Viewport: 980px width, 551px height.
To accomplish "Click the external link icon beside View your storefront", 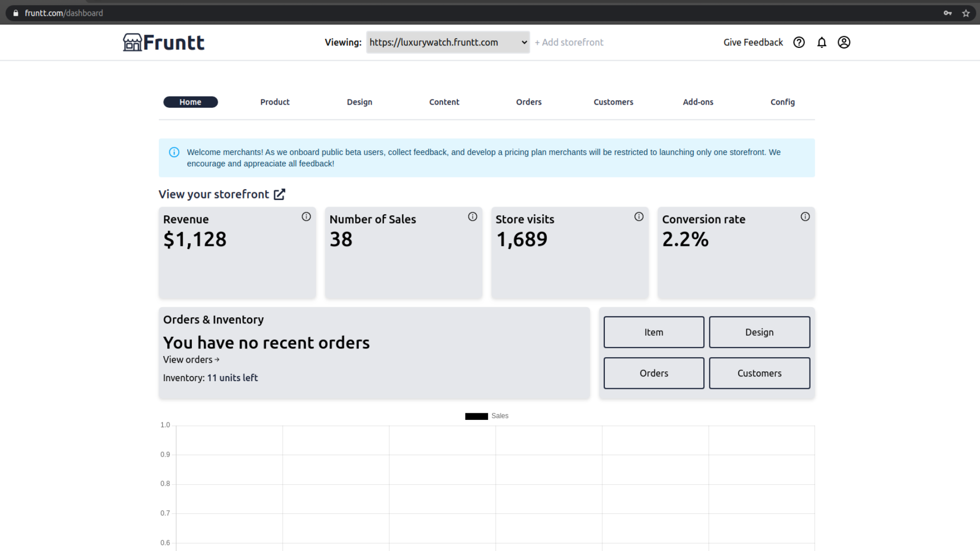I will (x=279, y=194).
